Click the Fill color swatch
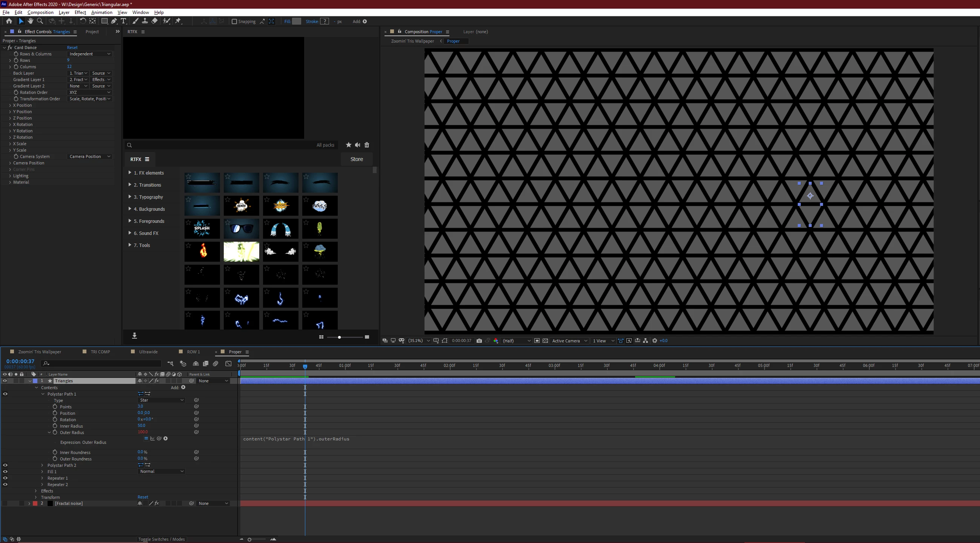This screenshot has width=980, height=543. pos(297,21)
